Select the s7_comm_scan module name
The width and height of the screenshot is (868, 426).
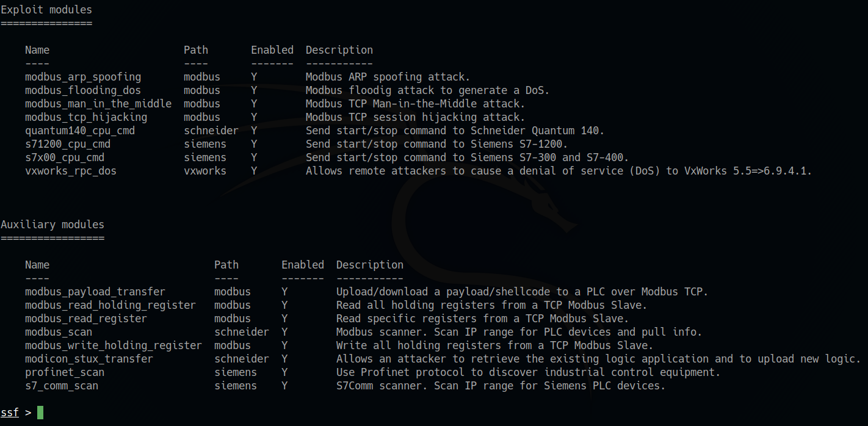[x=61, y=386]
